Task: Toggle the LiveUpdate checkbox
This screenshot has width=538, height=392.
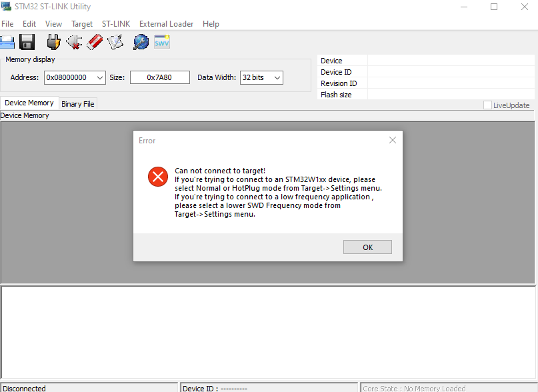Action: point(488,105)
